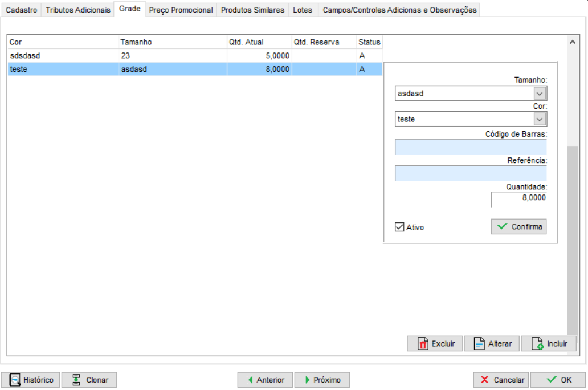The height and width of the screenshot is (390, 588).
Task: Click the document icon on Alterar
Action: click(x=479, y=343)
